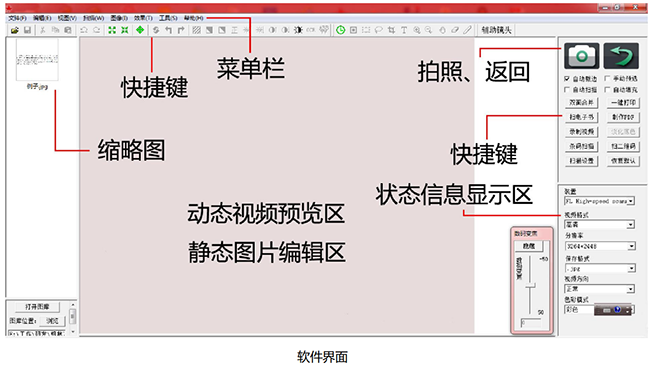The width and height of the screenshot is (650, 367).
Task: Select the crop tool icon
Action: point(391,30)
